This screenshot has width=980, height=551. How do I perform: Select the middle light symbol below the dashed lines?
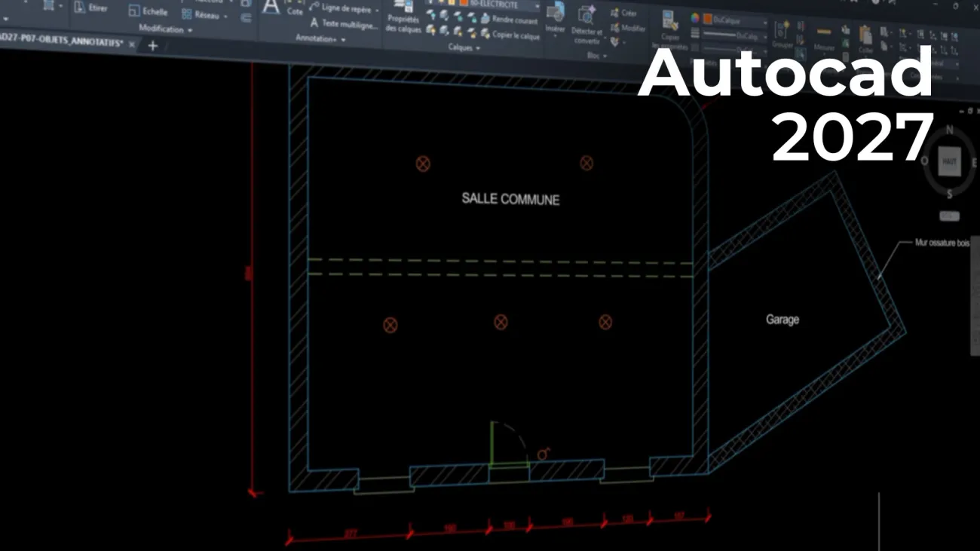click(x=501, y=323)
